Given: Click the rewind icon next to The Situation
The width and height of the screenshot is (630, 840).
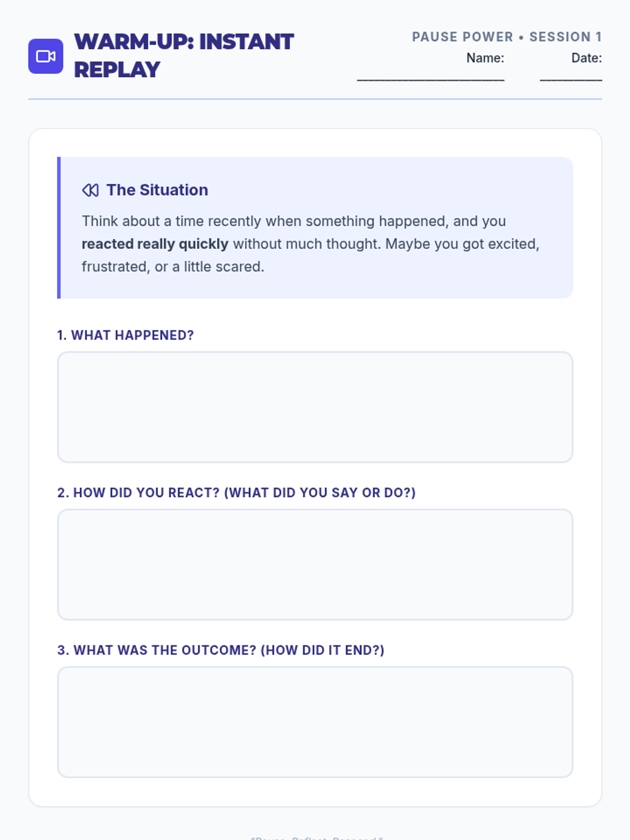Looking at the screenshot, I should pos(90,190).
